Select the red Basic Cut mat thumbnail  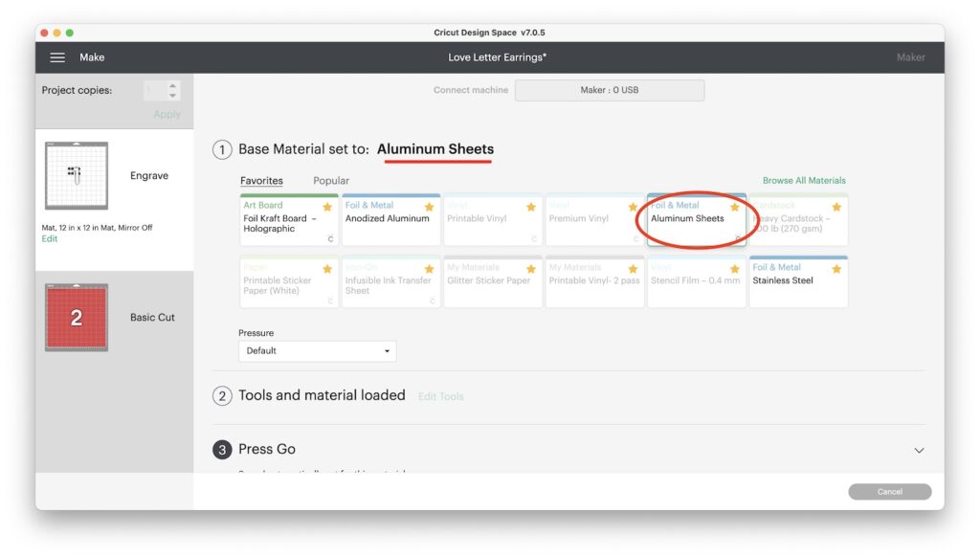(x=77, y=318)
